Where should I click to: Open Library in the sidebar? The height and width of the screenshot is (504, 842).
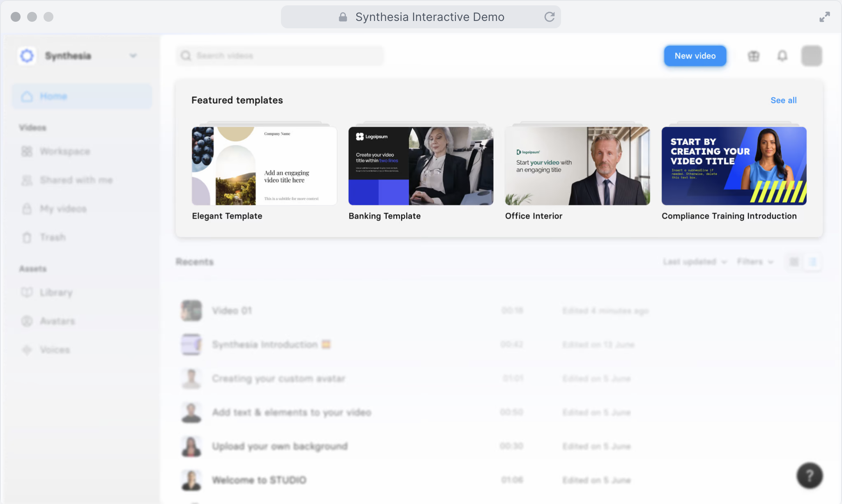click(x=56, y=293)
